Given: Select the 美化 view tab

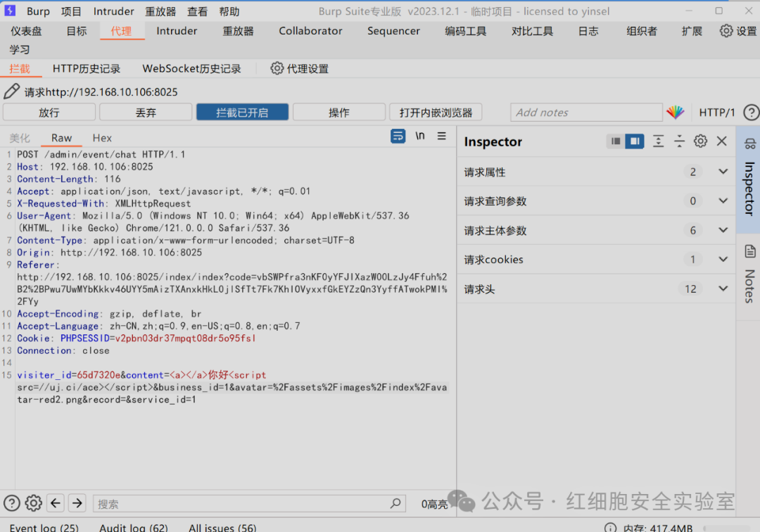Looking at the screenshot, I should pos(20,138).
